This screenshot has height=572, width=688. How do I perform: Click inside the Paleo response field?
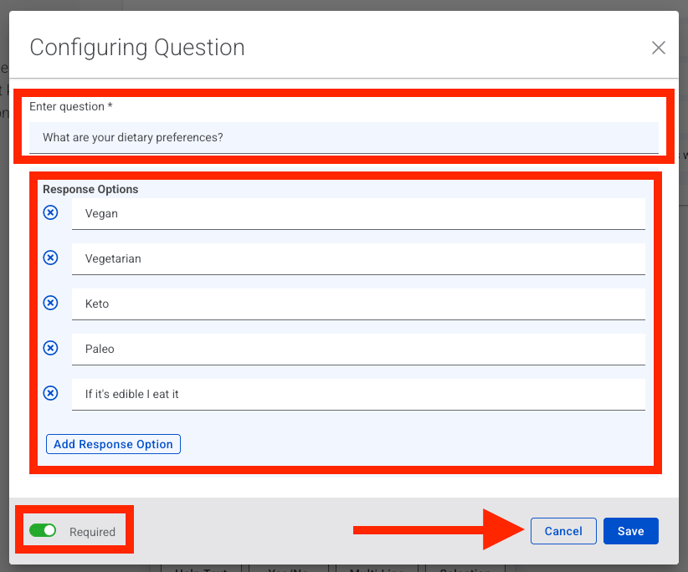pyautogui.click(x=358, y=349)
